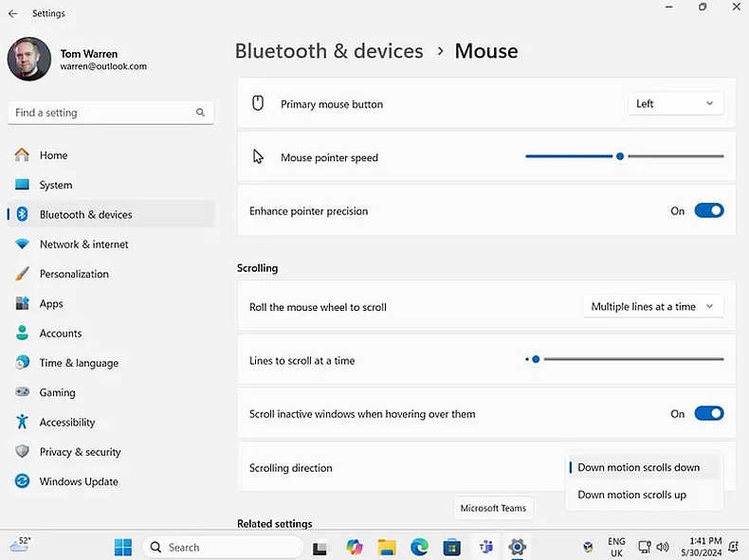Screen dimensions: 749x560
Task: Open the weather widget showing 52°
Action: [20, 545]
